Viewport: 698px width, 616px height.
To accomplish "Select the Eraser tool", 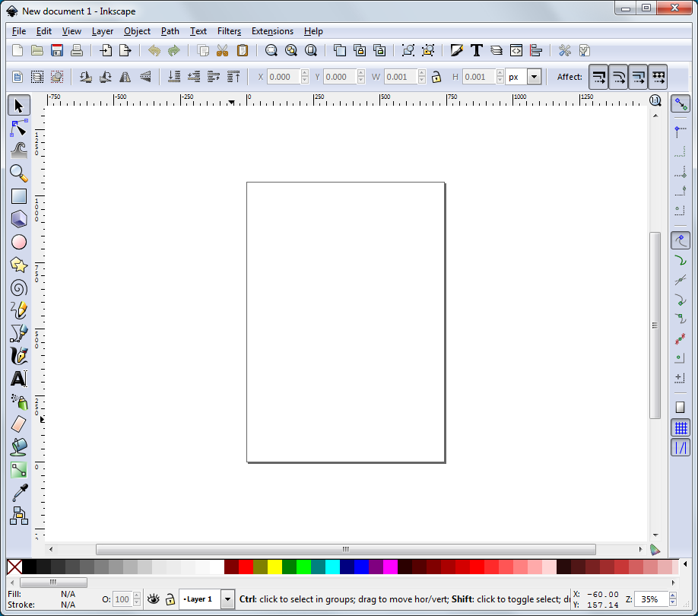I will click(x=19, y=424).
